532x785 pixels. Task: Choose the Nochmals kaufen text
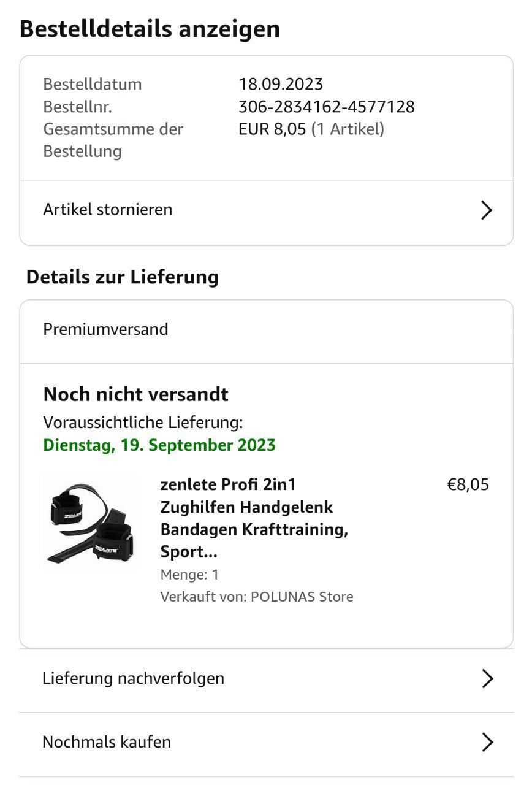click(107, 742)
